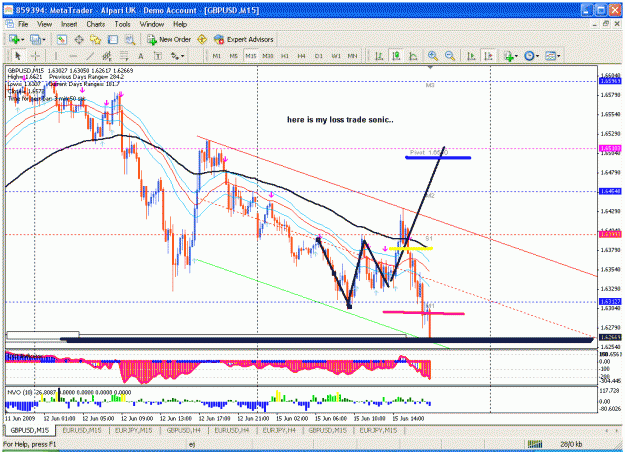Image resolution: width=625 pixels, height=452 pixels.
Task: Expand the Profiles dropdown arrow
Action: click(43, 39)
